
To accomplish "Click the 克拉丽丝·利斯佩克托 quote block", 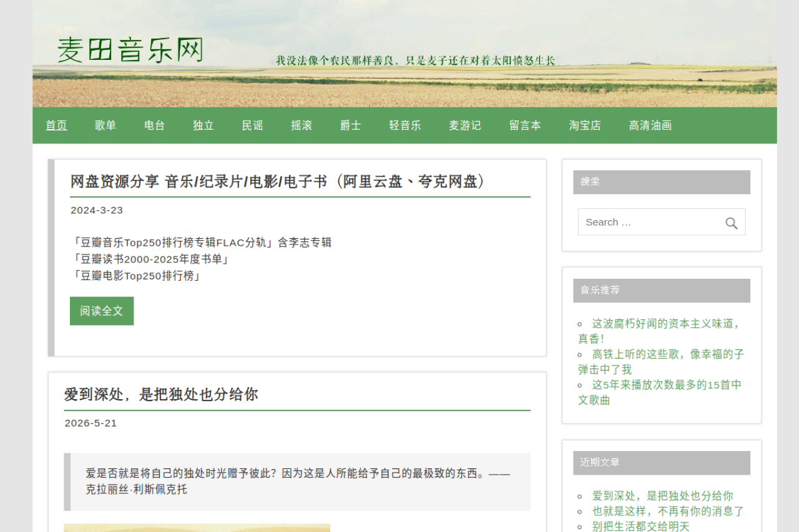I will click(x=297, y=481).
